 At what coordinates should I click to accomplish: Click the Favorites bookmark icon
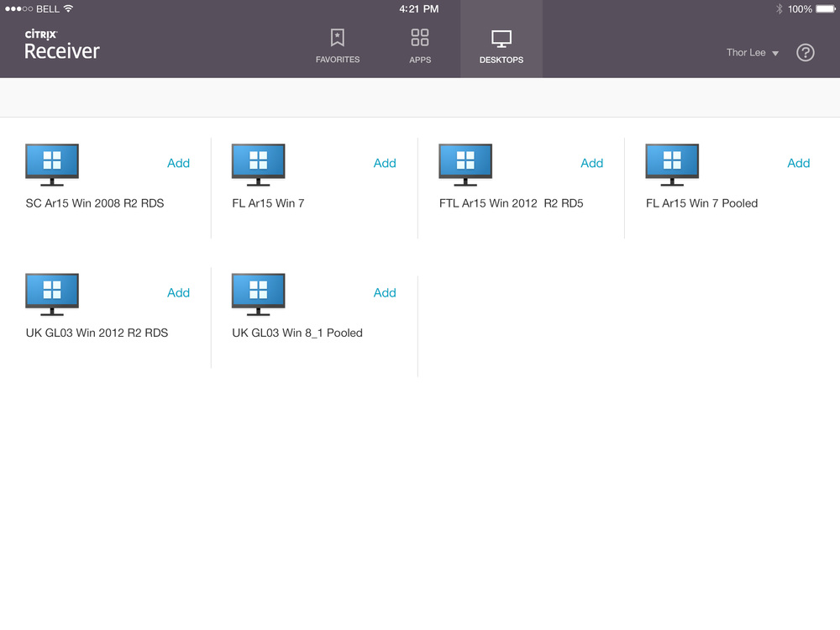[x=338, y=38]
